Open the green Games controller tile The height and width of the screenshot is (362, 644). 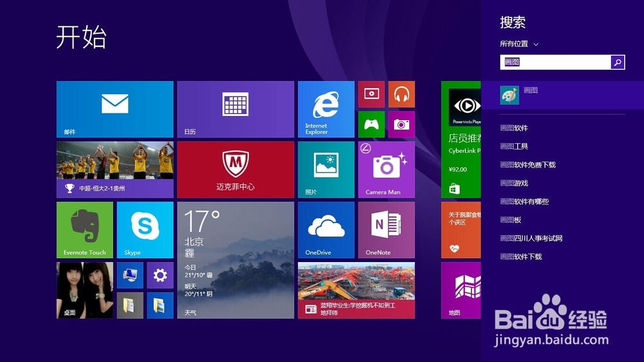click(372, 124)
